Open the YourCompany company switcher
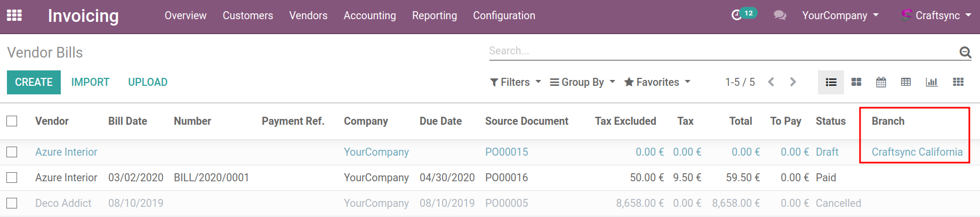Image resolution: width=980 pixels, height=217 pixels. [x=840, y=15]
